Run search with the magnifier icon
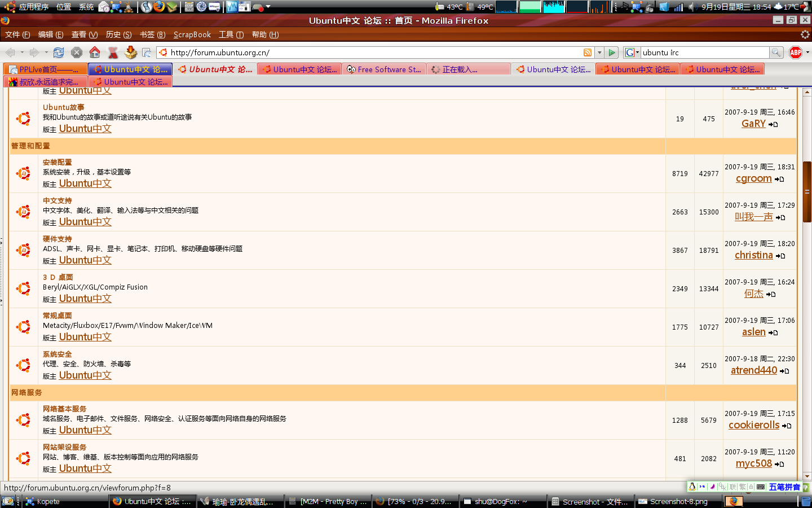Image resolution: width=812 pixels, height=508 pixels. 776,52
